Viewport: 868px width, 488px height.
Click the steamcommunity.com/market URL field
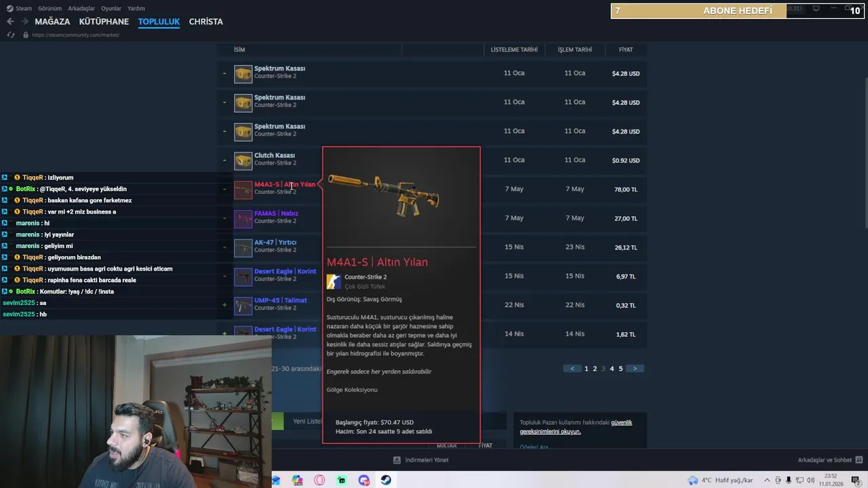coord(75,35)
